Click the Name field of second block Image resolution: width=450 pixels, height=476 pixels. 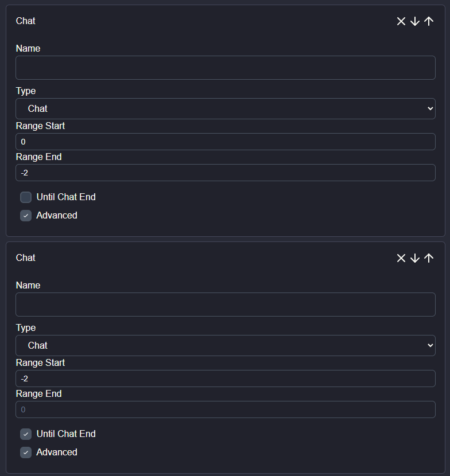click(x=225, y=305)
